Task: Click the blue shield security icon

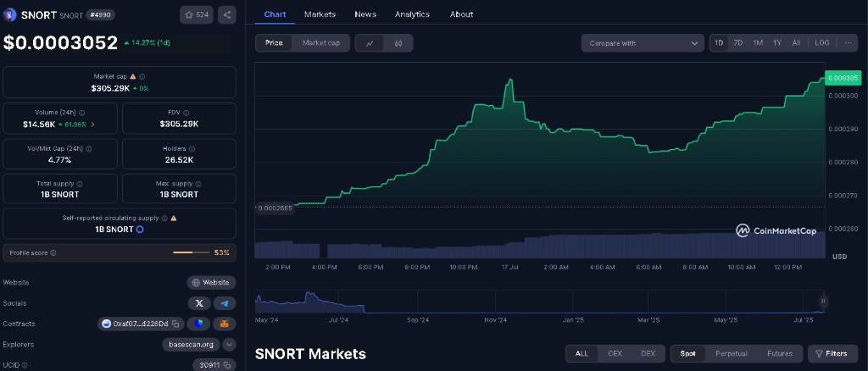Action: click(x=198, y=324)
